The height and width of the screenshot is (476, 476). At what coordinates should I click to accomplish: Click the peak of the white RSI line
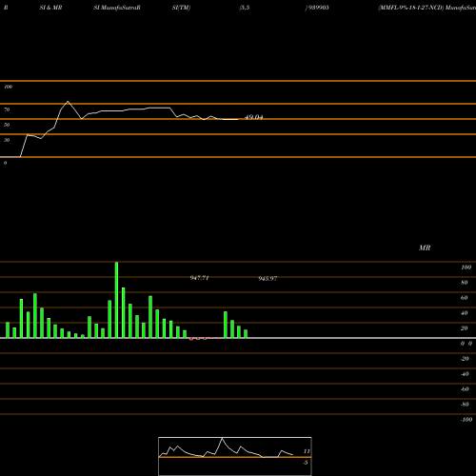tap(68, 102)
